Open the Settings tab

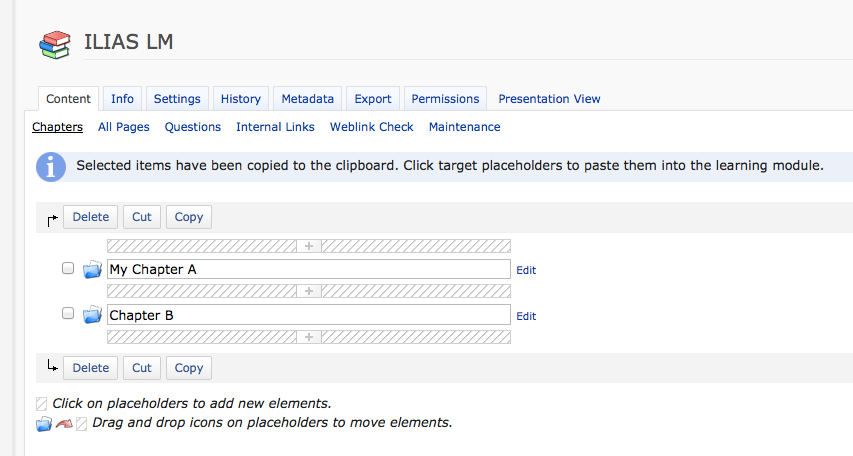177,99
